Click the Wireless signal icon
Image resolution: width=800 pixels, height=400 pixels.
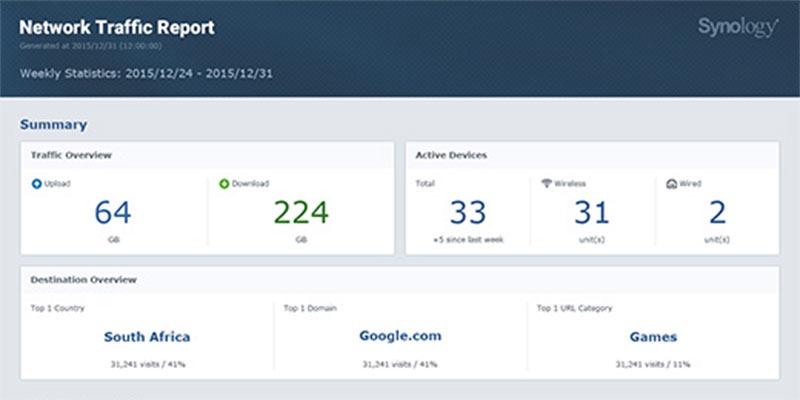pyautogui.click(x=546, y=183)
